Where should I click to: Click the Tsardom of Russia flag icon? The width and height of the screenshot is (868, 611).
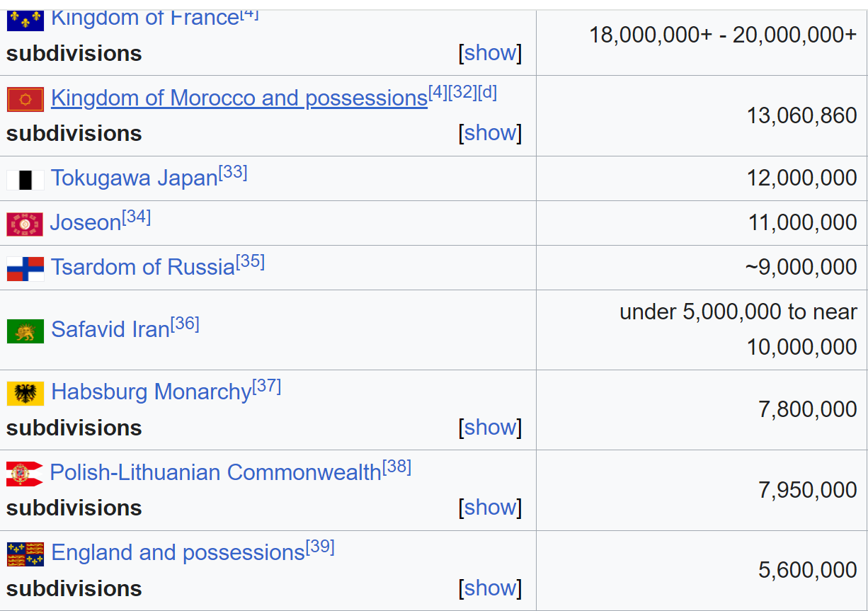coord(25,269)
